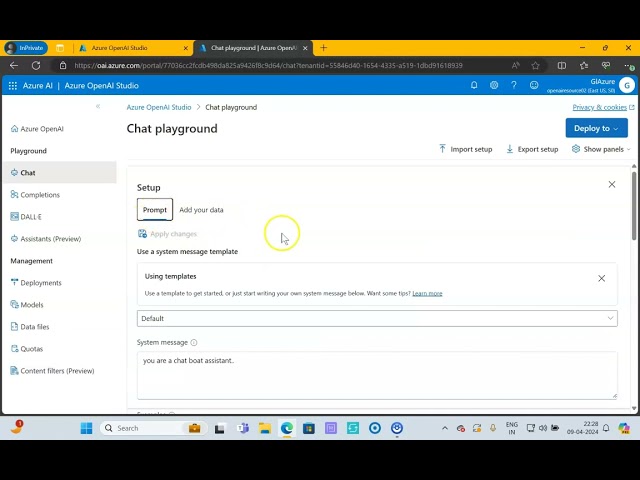This screenshot has width=640, height=480.
Task: Click Export setup
Action: [x=532, y=149]
